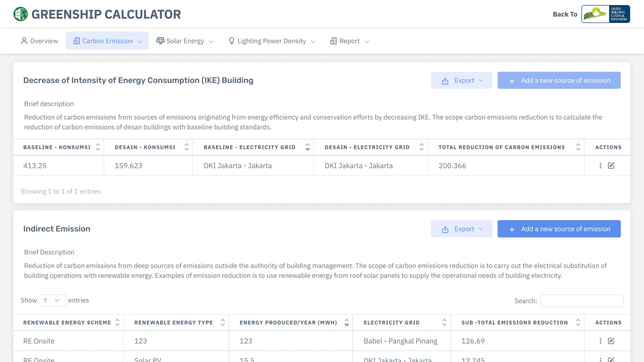Sort by Desain - Electricity Grid column
This screenshot has height=362, width=644.
click(x=371, y=147)
